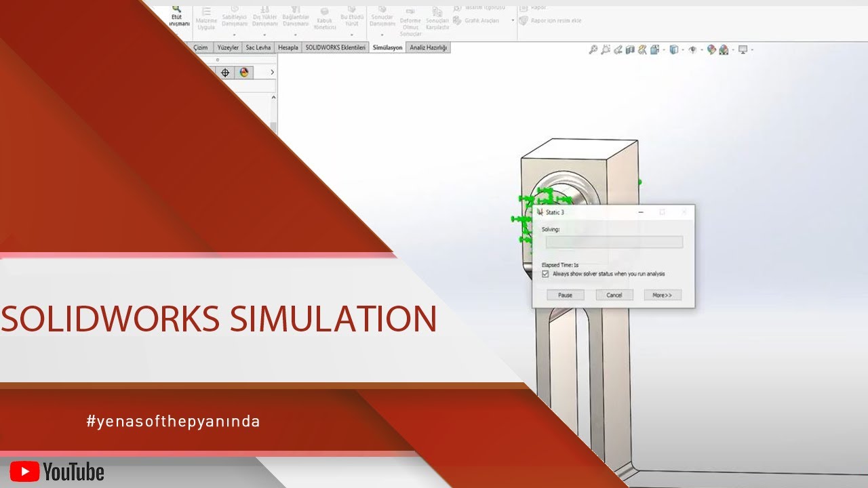Image resolution: width=868 pixels, height=488 pixels.
Task: Click More>> in Static 3 dialog
Action: tap(663, 295)
